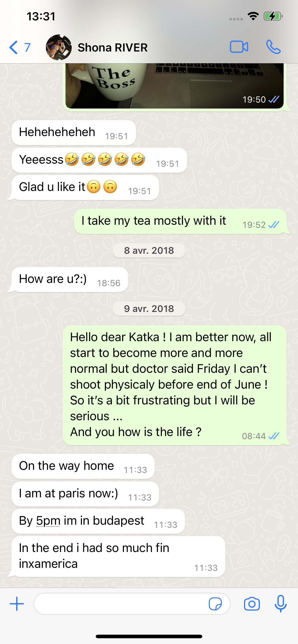Select the 'How are u?:)' message
Screen dimensions: 298x644
click(70, 279)
